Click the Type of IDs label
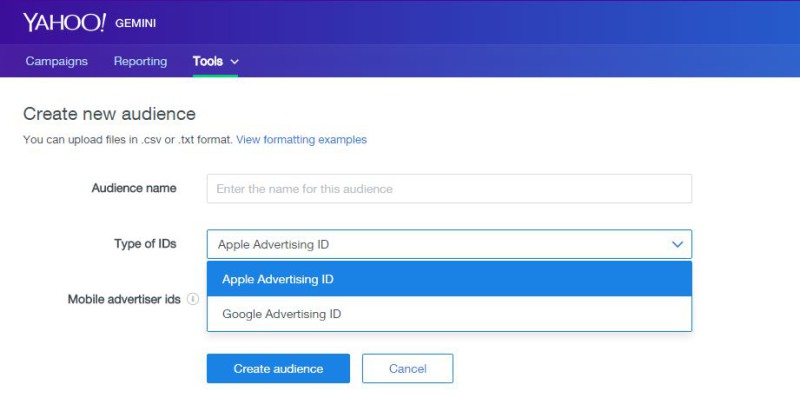Screen dimensions: 800x418 pyautogui.click(x=145, y=243)
